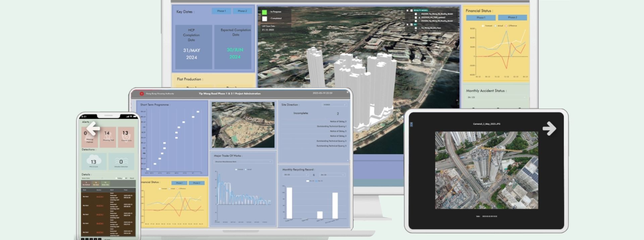Open second Monthly Recycling Record month dropdown

332,175
